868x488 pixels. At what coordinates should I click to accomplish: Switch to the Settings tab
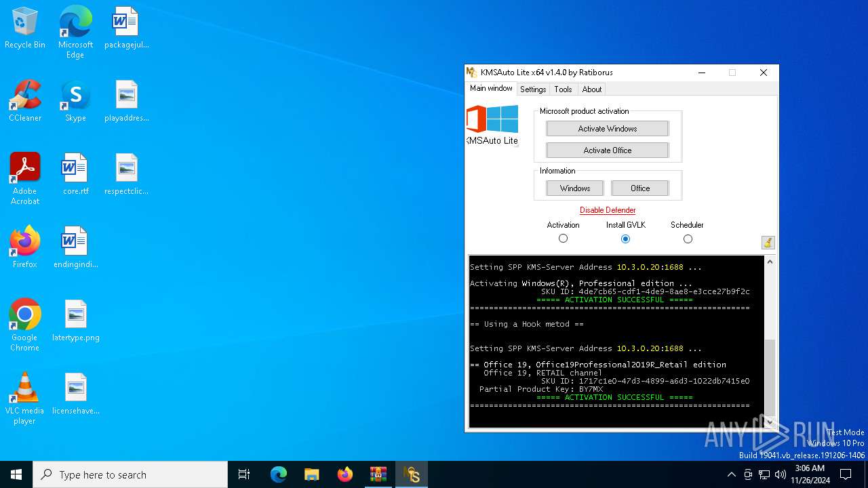[x=533, y=89]
